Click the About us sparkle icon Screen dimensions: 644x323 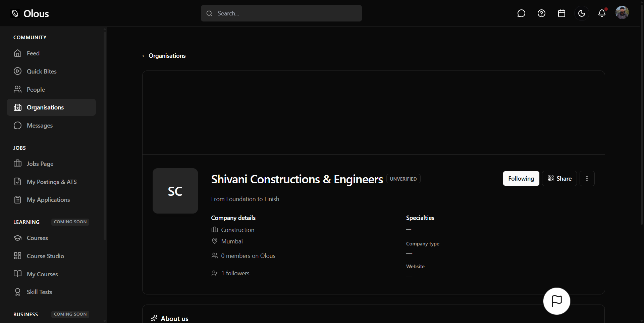154,318
